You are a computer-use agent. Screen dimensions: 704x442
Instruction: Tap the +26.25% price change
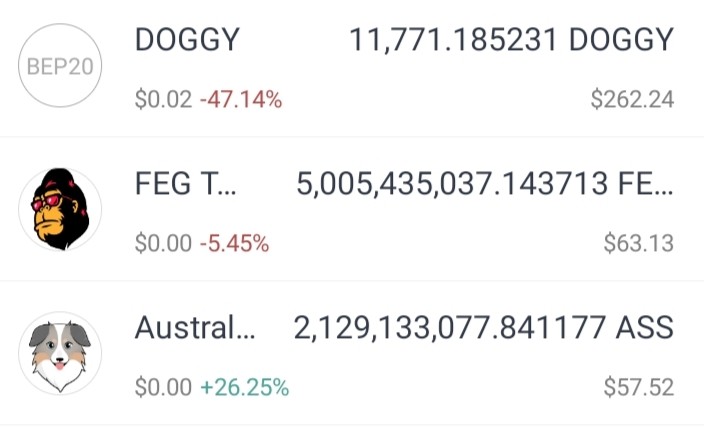[x=245, y=387]
